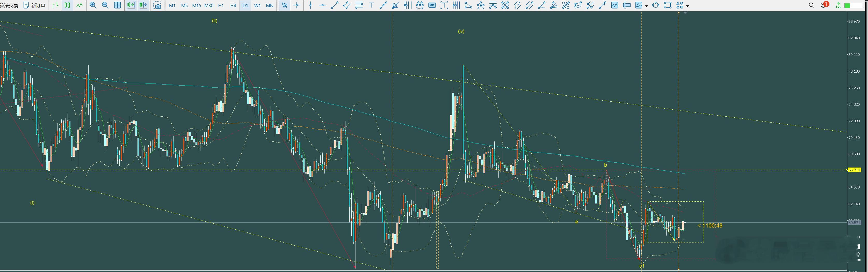868x272 pixels.
Task: Open the bitmap tool dropdown arrow
Action: pyautogui.click(x=646, y=6)
